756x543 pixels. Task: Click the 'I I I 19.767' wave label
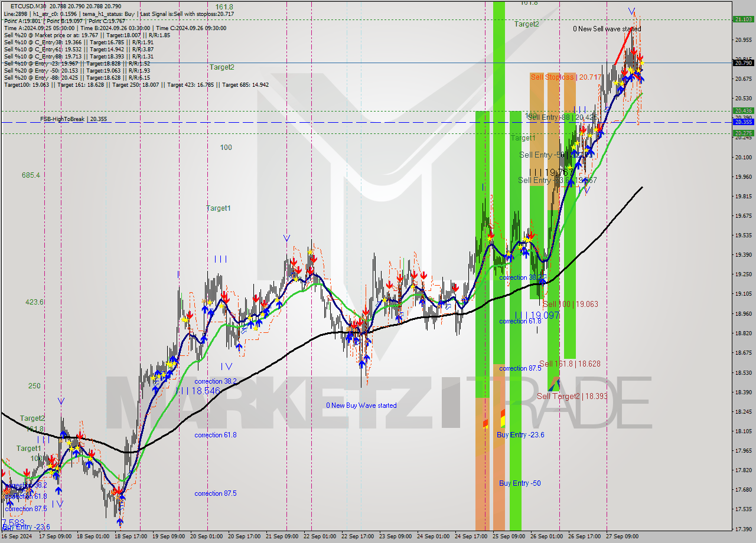pyautogui.click(x=552, y=172)
